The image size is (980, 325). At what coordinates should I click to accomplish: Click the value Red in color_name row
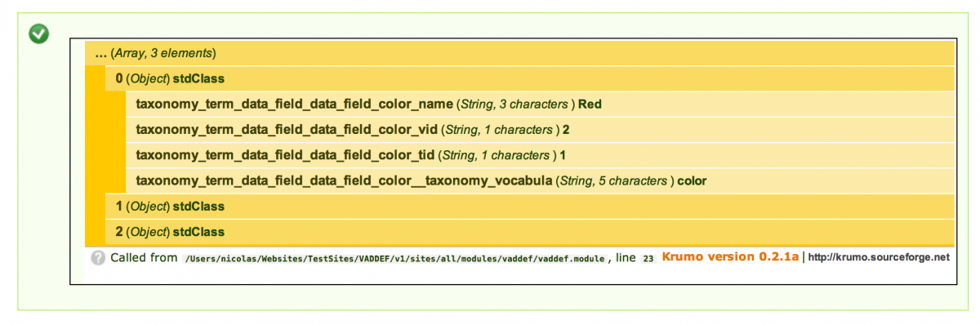point(590,105)
